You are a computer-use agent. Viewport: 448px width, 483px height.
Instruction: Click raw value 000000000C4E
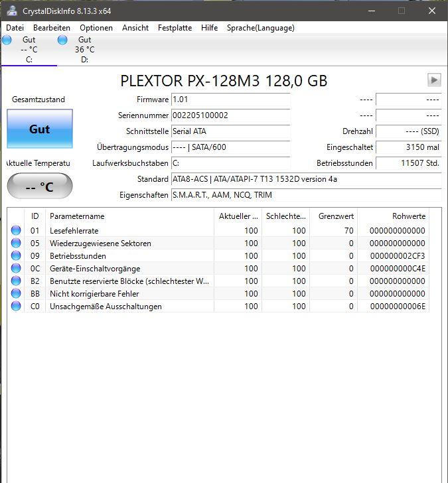[x=398, y=269]
